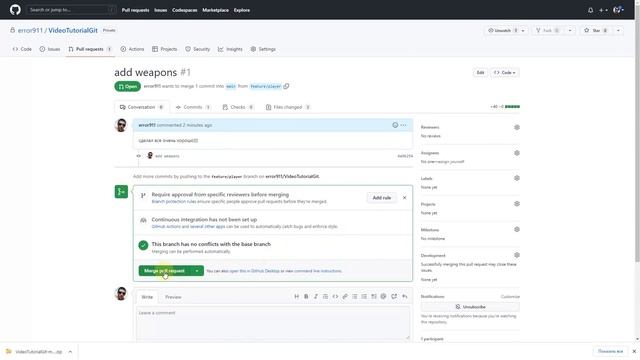The width and height of the screenshot is (640, 360).
Task: Open the Development gear settings
Action: [x=517, y=255]
